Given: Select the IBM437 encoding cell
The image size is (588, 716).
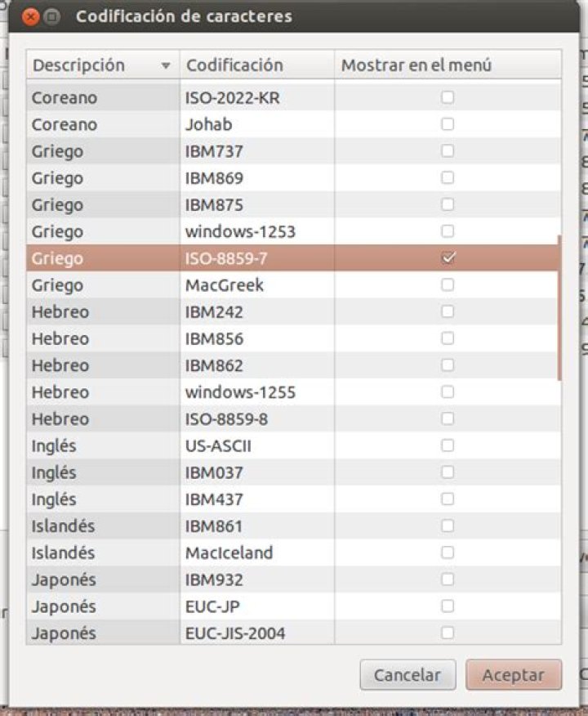Looking at the screenshot, I should [257, 499].
